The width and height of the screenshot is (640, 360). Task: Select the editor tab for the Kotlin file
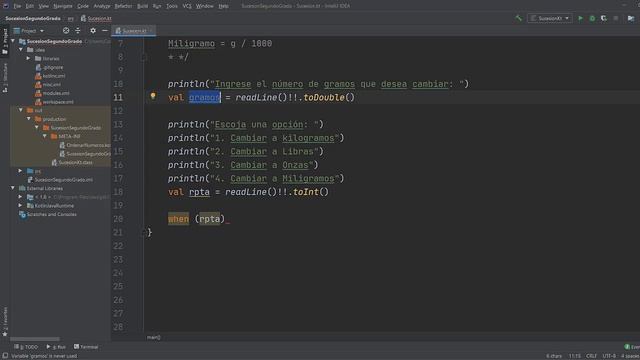pos(133,31)
